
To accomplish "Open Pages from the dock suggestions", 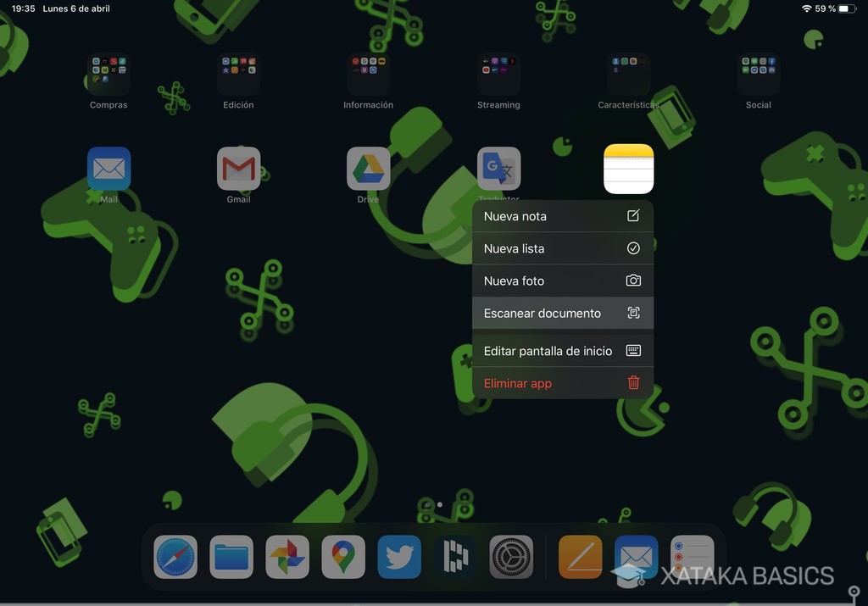I will [579, 557].
